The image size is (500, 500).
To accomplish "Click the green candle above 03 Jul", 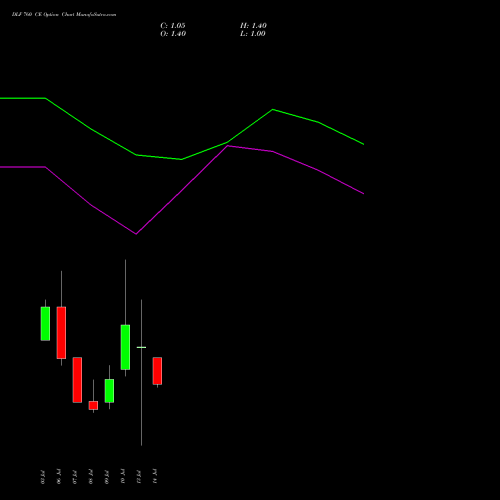I will tap(45, 324).
